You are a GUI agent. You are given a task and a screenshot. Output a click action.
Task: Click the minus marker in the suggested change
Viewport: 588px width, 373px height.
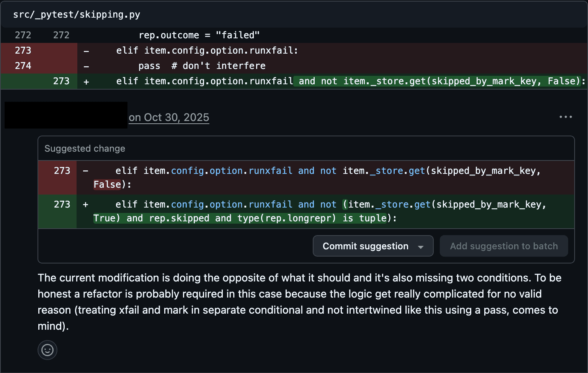pos(85,170)
